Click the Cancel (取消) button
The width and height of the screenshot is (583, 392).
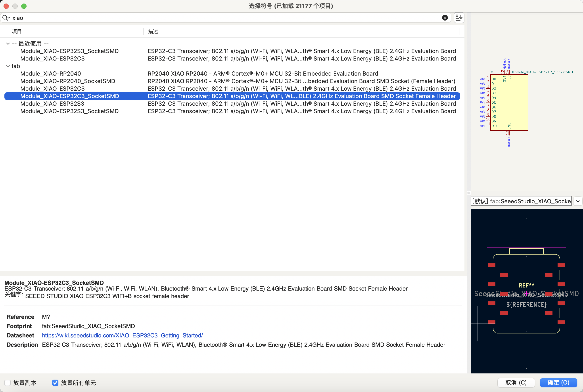[516, 382]
